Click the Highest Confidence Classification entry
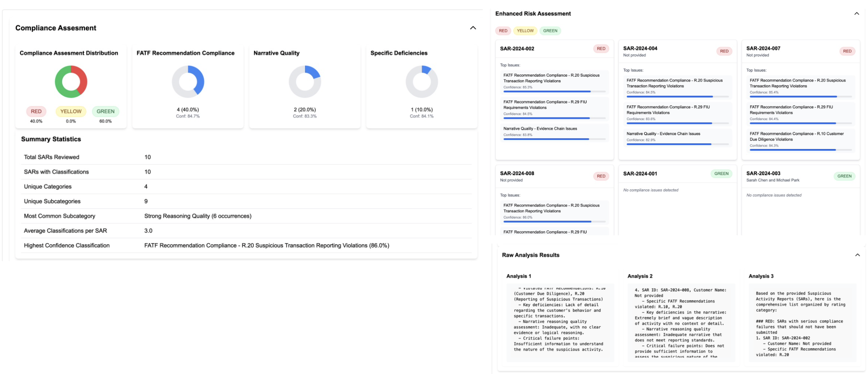The height and width of the screenshot is (374, 868). click(x=267, y=245)
